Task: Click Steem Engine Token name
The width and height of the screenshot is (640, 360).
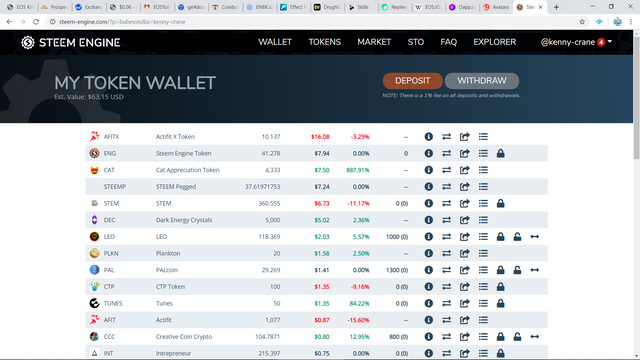Action: click(x=183, y=153)
